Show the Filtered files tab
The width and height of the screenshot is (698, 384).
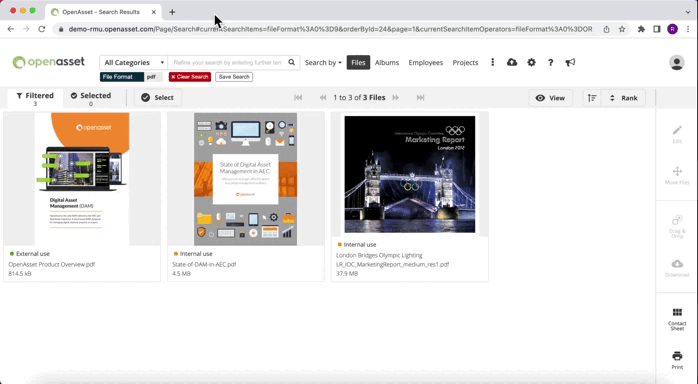coord(35,98)
